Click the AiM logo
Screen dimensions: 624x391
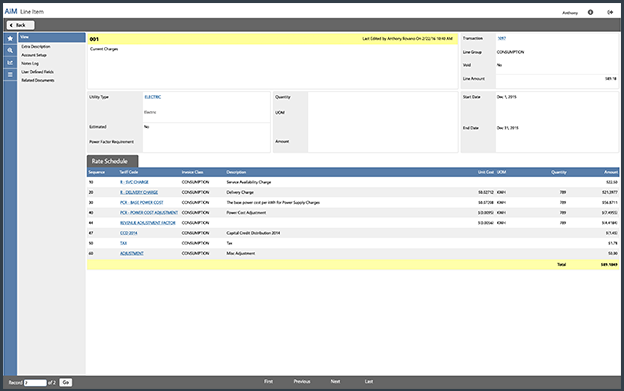pyautogui.click(x=11, y=11)
